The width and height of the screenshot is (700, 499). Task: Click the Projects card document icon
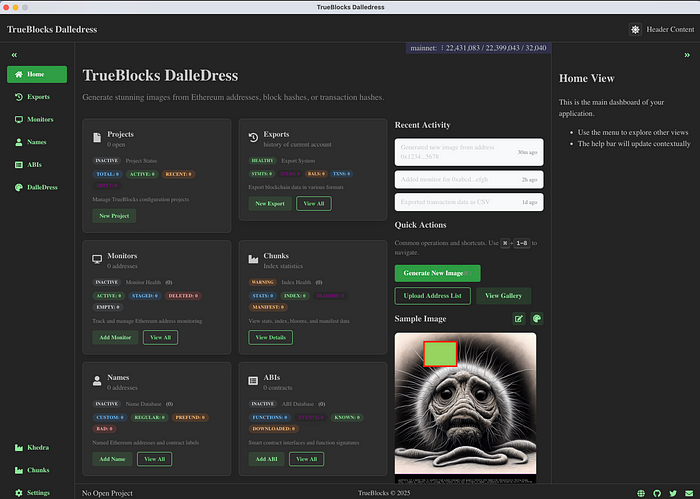[x=97, y=137]
